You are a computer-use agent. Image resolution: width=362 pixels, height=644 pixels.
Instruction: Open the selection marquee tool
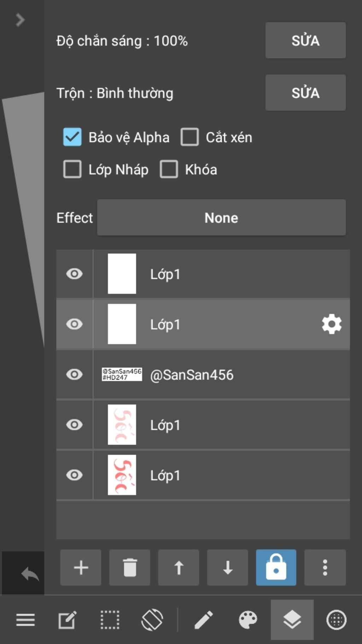point(110,620)
